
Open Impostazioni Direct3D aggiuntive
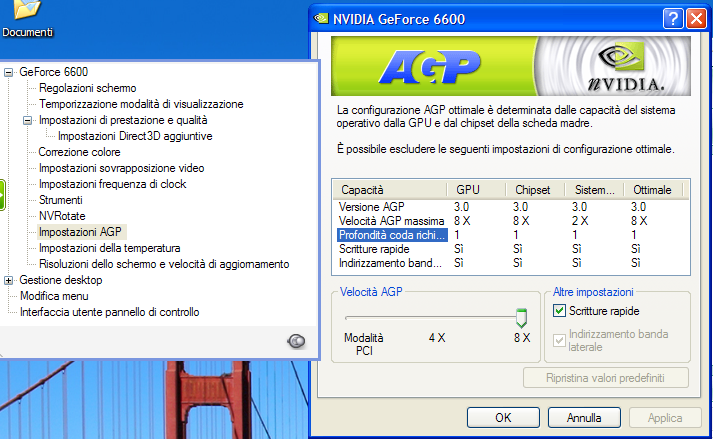[x=135, y=136]
